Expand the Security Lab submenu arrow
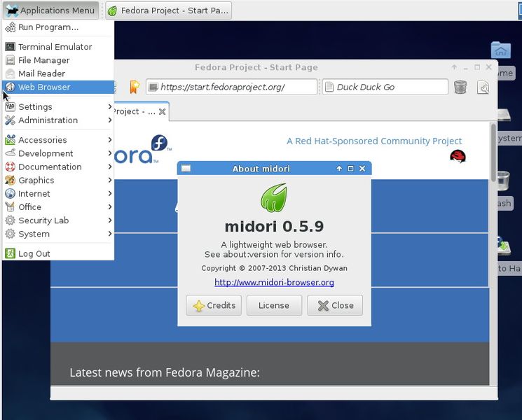522x420 pixels. [x=110, y=220]
